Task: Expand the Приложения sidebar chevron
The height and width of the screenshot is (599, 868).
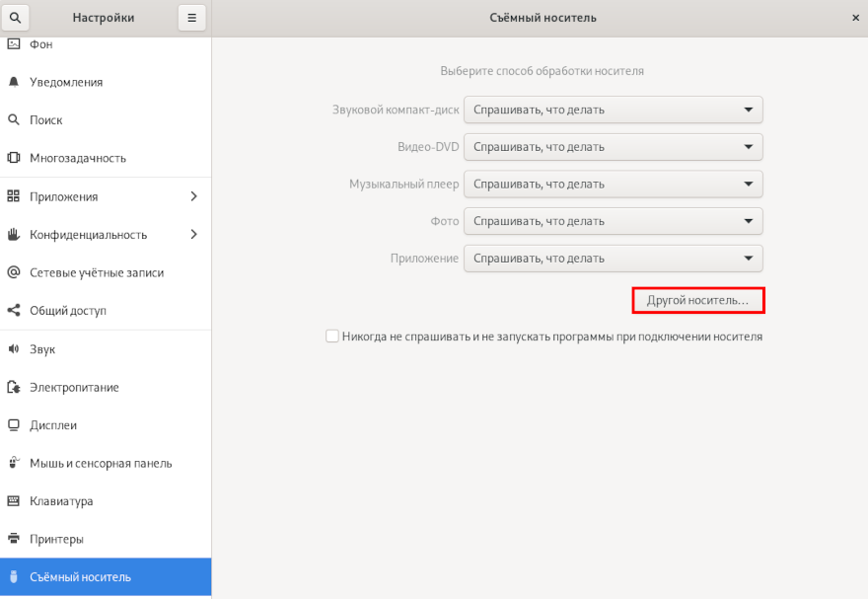Action: pyautogui.click(x=193, y=196)
